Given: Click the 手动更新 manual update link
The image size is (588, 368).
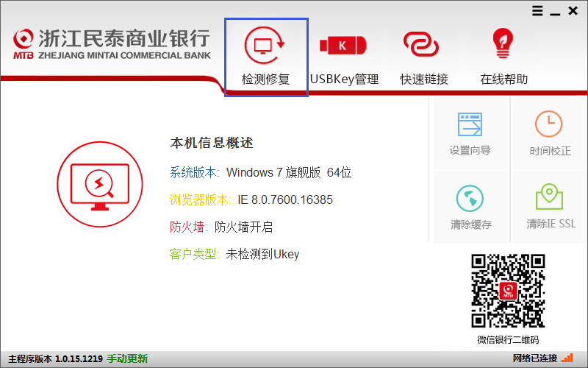Looking at the screenshot, I should pyautogui.click(x=127, y=358).
